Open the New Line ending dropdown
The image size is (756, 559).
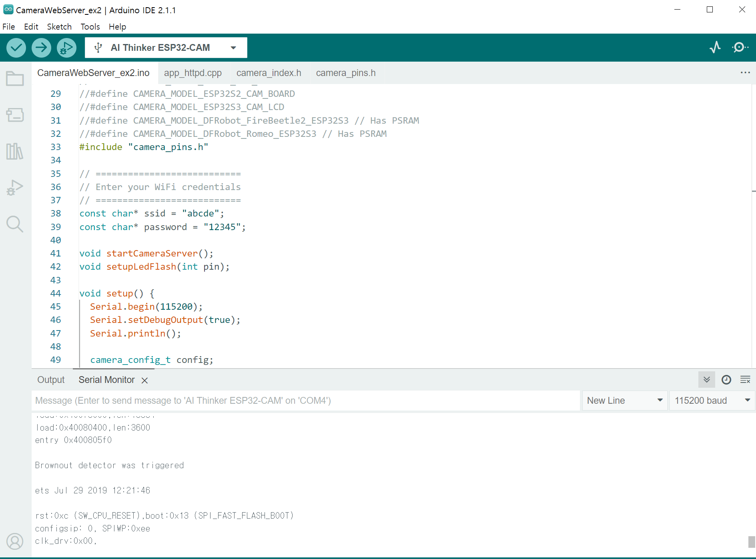click(x=624, y=401)
